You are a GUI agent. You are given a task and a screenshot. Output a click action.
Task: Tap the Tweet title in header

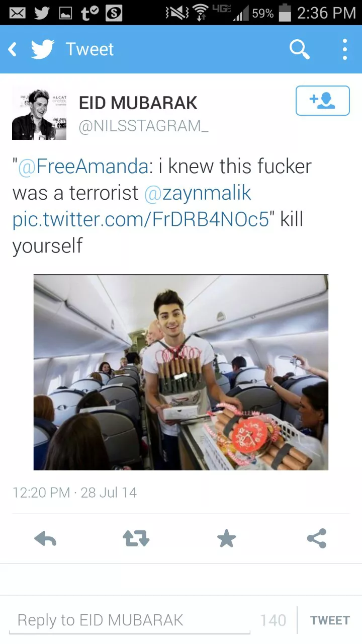89,49
